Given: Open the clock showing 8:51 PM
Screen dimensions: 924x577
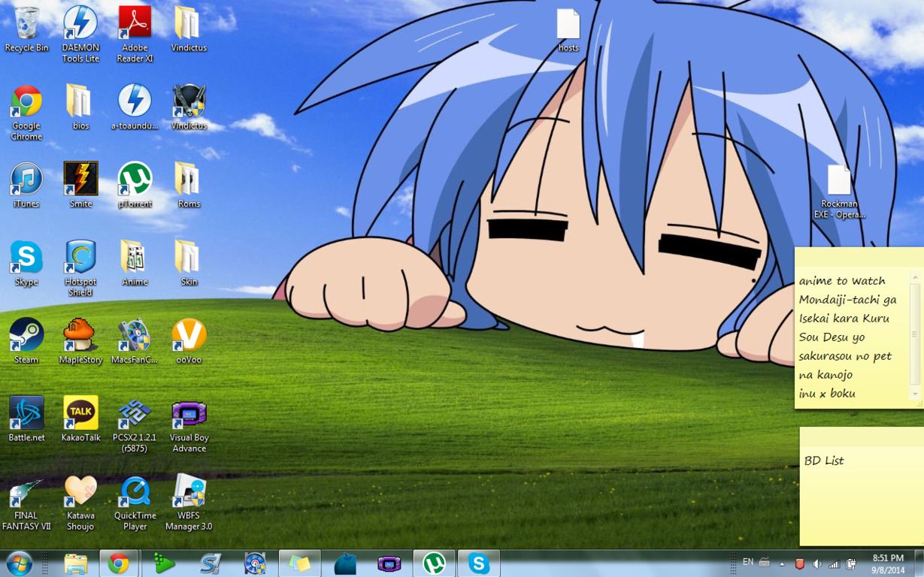Looking at the screenshot, I should pyautogui.click(x=888, y=563).
